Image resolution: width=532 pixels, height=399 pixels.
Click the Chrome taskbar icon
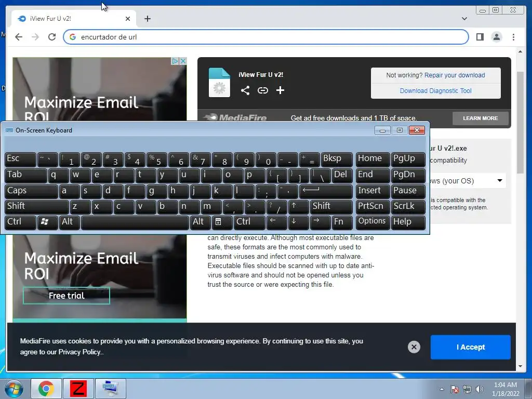point(46,389)
